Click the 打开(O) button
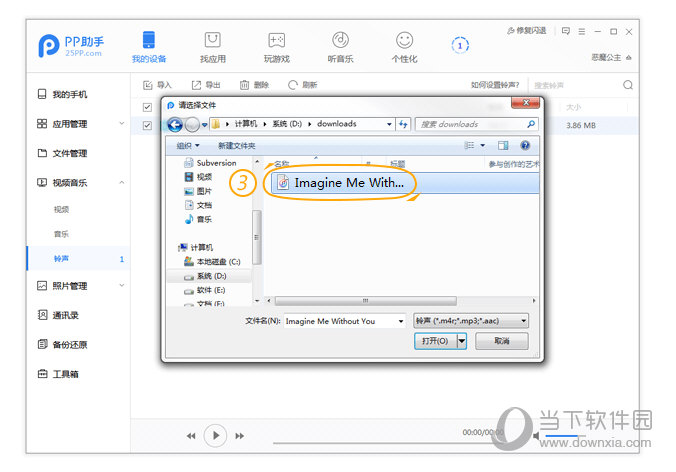 tap(434, 341)
